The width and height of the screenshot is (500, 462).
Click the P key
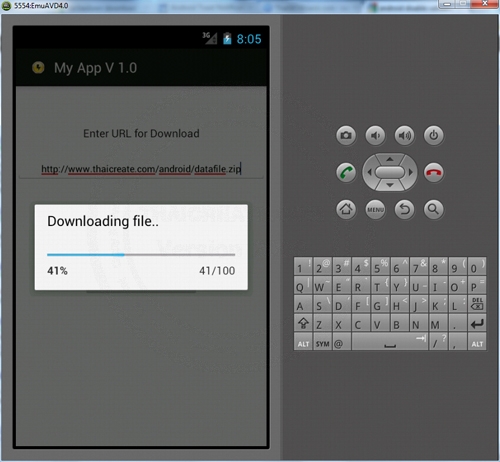[x=477, y=285]
